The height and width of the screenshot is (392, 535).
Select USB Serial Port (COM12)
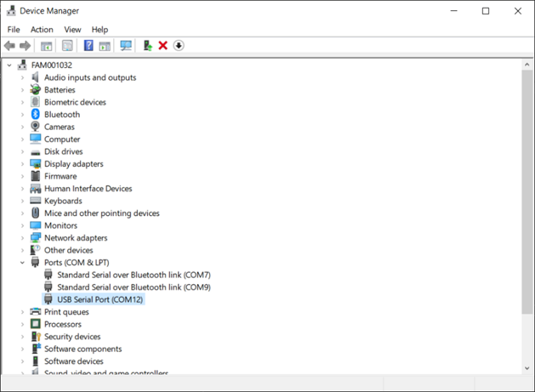(x=100, y=300)
